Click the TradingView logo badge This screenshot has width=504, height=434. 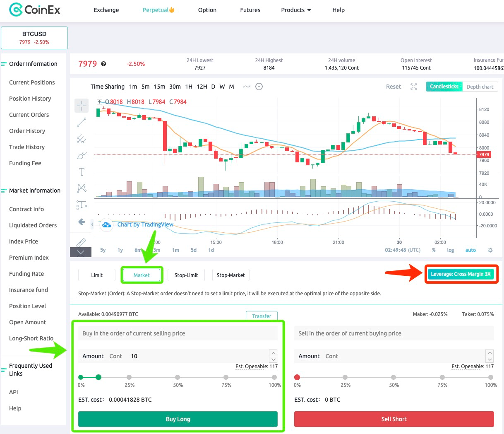pyautogui.click(x=106, y=224)
